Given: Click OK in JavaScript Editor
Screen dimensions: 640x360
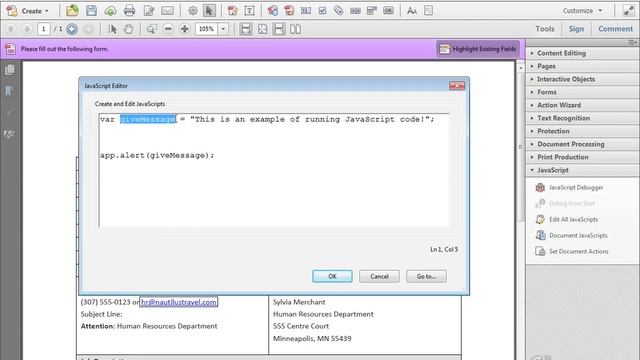Looking at the screenshot, I should click(332, 276).
